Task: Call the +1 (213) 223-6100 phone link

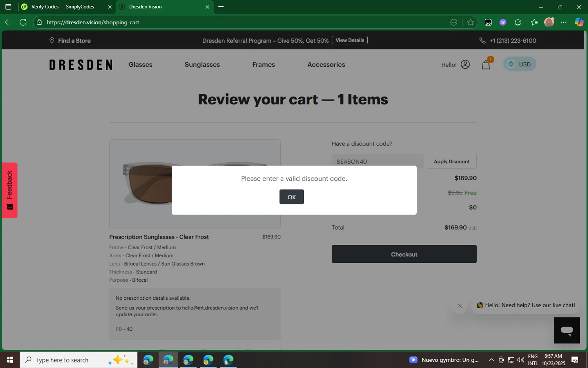Action: pyautogui.click(x=508, y=40)
